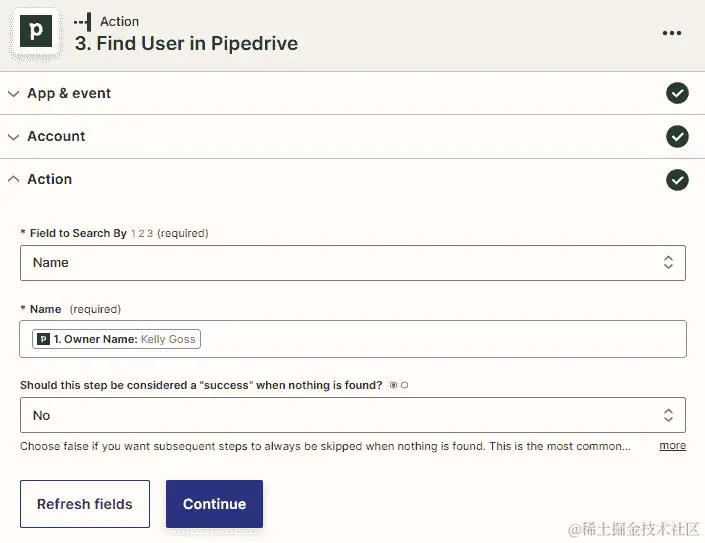This screenshot has height=543, width=705.
Task: Click the App & event green checkmark
Action: tap(677, 93)
